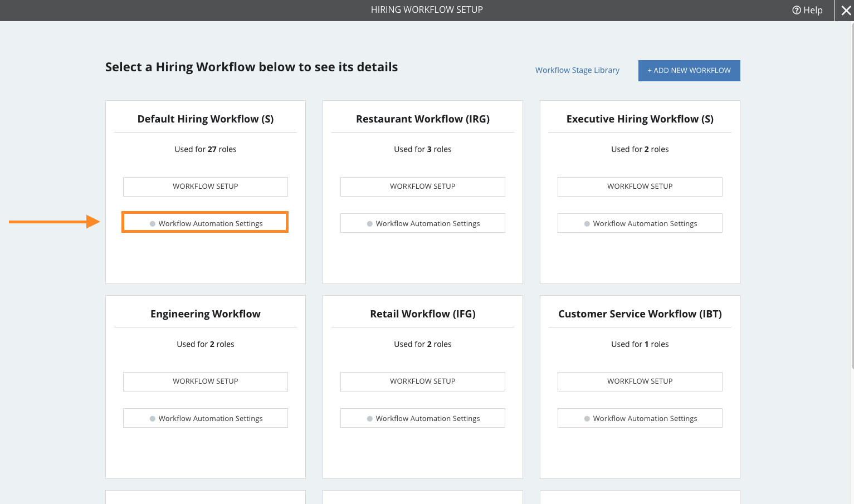Click the 'Select a Hiring Workflow below' heading

coord(252,67)
